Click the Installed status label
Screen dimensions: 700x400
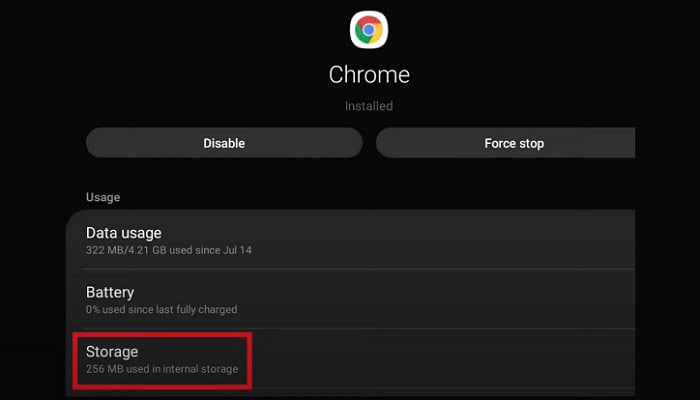click(369, 106)
